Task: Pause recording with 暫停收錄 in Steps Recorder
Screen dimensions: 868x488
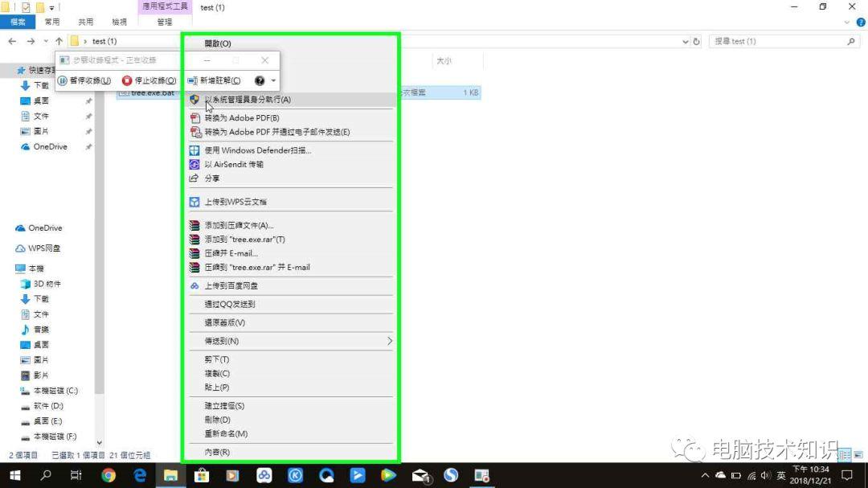Action: tap(84, 81)
